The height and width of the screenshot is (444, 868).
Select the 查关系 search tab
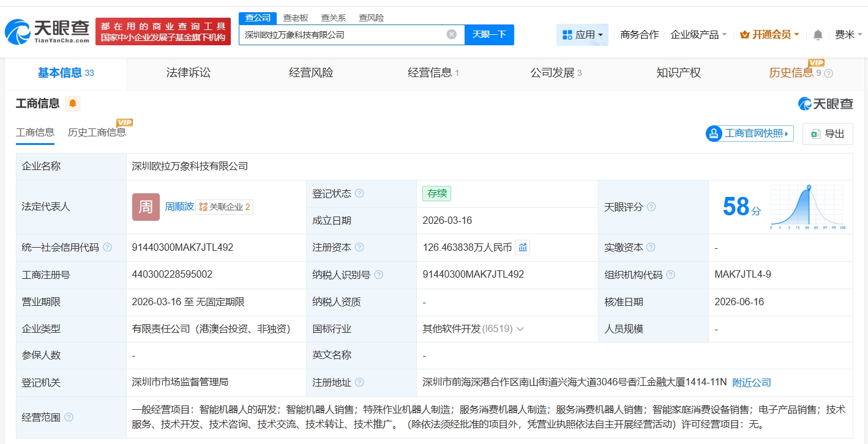(334, 18)
